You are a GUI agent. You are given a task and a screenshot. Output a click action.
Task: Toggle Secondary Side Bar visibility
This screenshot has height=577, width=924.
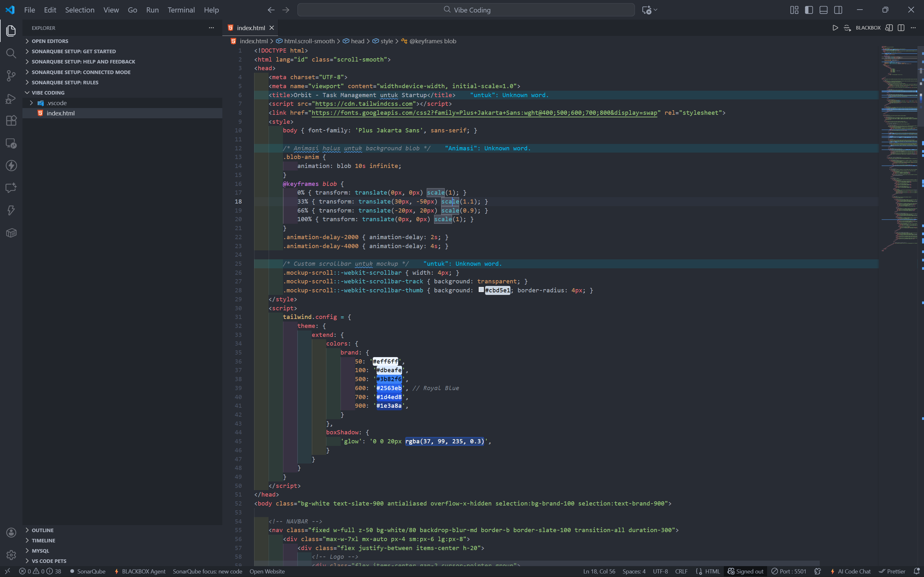pyautogui.click(x=838, y=10)
